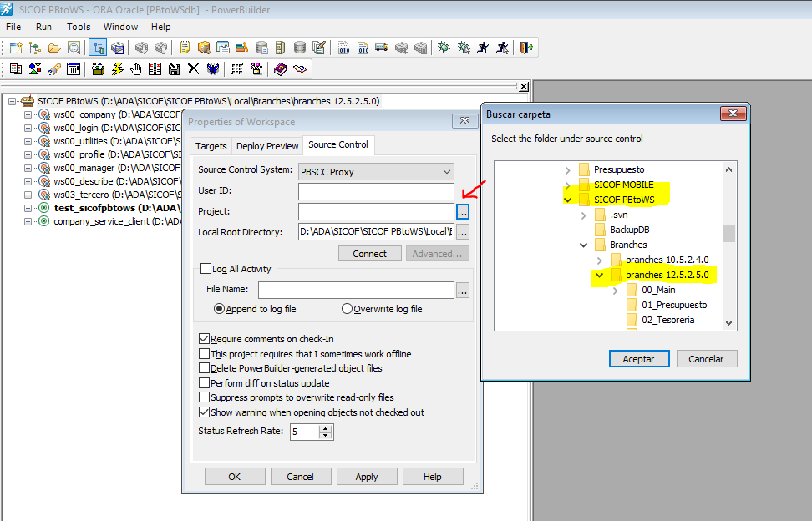The width and height of the screenshot is (812, 521).
Task: Click the hand icon in second toolbar
Action: 136,69
